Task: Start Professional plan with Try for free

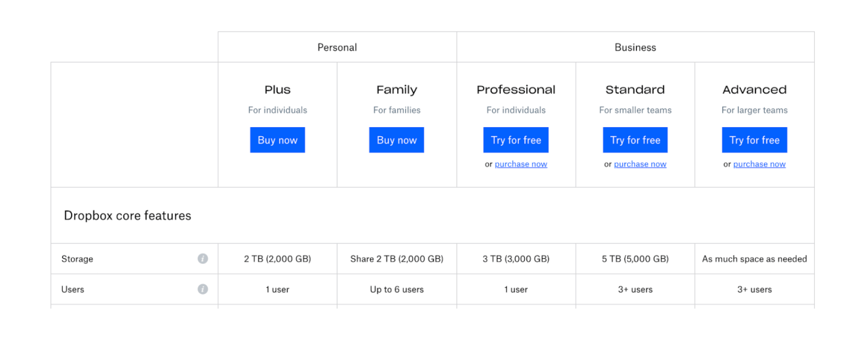Action: coord(516,140)
